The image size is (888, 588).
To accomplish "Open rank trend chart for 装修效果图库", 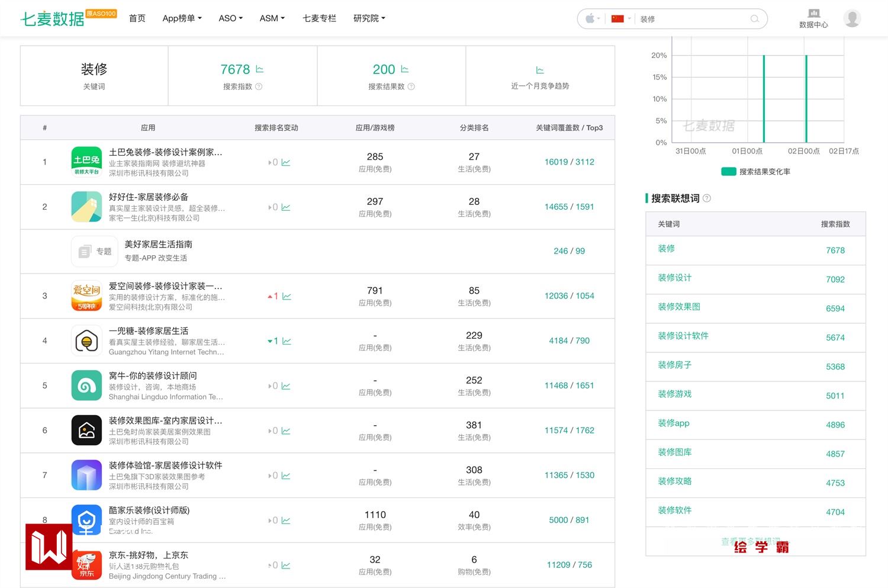I will (286, 431).
